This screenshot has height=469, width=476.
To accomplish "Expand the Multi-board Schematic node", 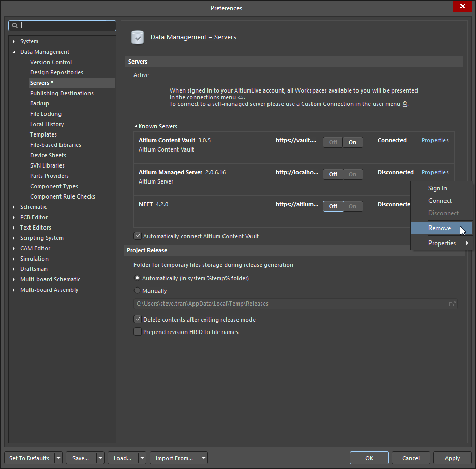I will [x=13, y=279].
